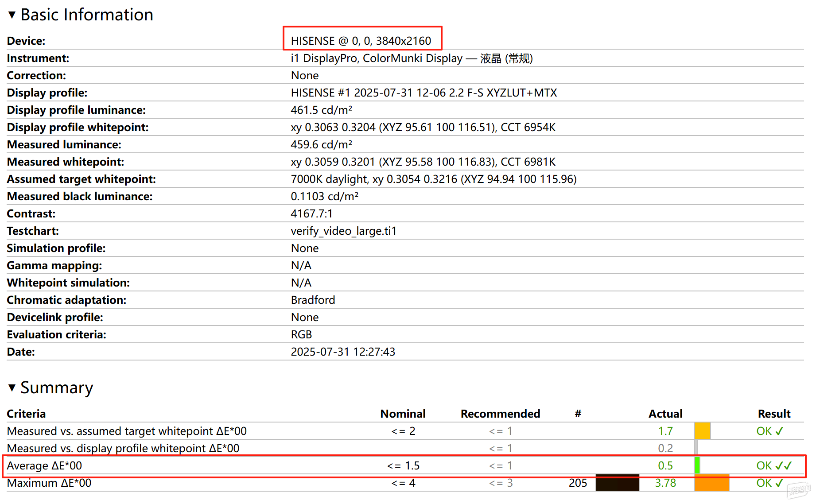Click the double checkmark in the Average ΔE*00 row

(x=782, y=465)
